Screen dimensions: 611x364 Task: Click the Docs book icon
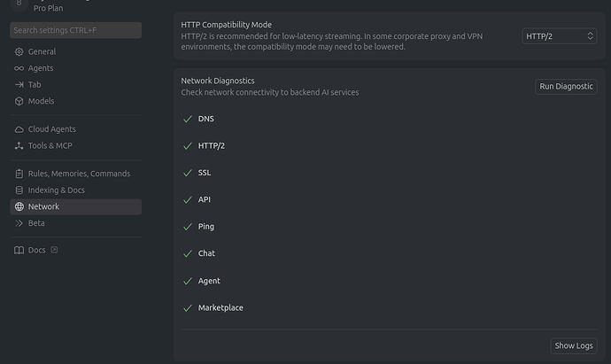19,251
